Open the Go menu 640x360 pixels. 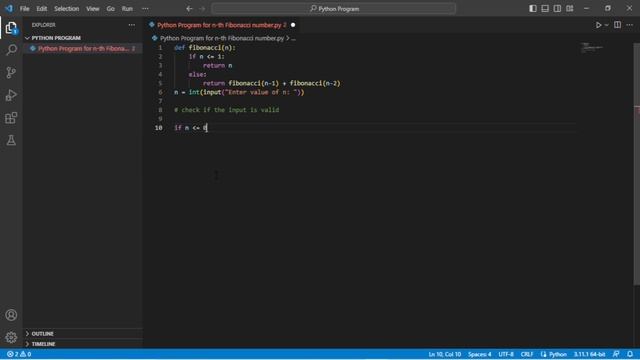coord(111,9)
